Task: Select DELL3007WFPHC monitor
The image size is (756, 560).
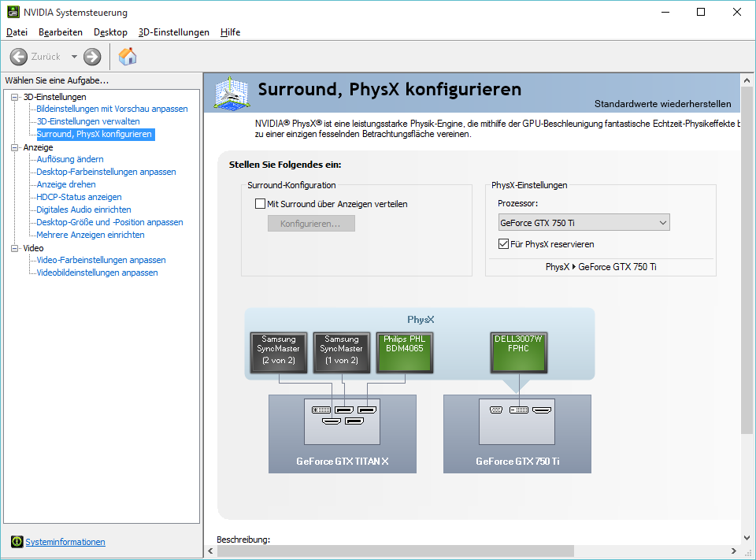Action: pyautogui.click(x=519, y=353)
